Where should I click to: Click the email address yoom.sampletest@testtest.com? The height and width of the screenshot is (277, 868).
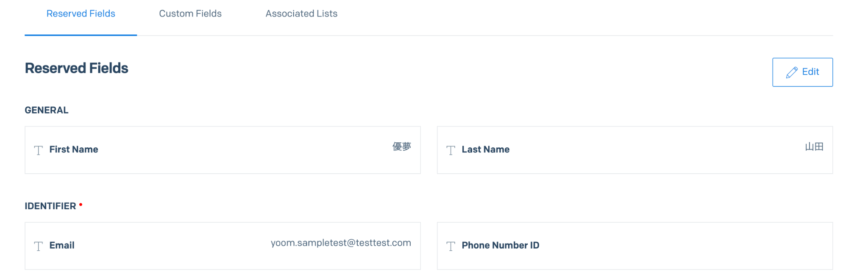(341, 243)
